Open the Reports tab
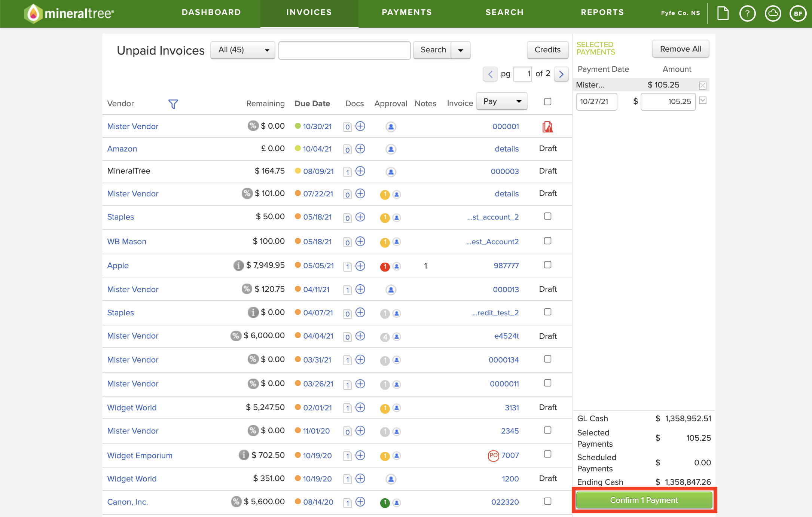812x517 pixels. [x=602, y=13]
